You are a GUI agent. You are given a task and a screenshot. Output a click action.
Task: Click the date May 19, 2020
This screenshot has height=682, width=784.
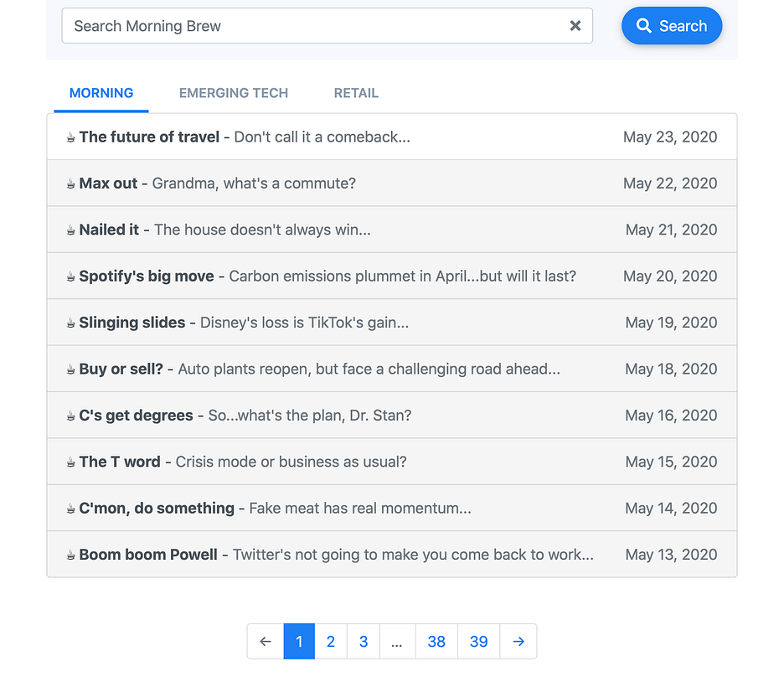tap(671, 323)
